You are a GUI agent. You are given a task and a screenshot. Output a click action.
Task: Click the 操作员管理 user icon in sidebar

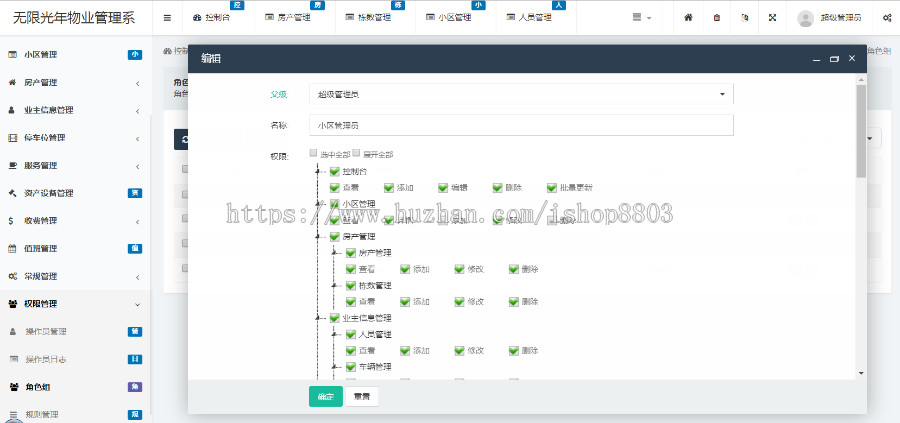14,331
